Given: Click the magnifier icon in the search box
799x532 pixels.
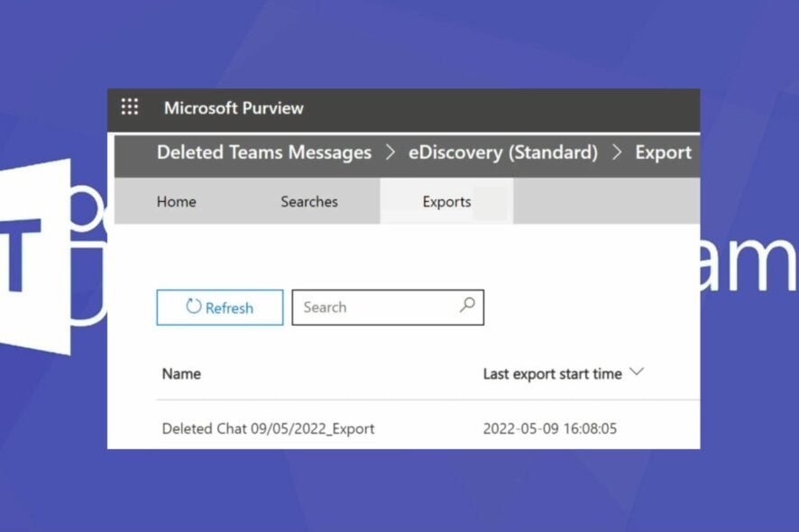Looking at the screenshot, I should (467, 307).
